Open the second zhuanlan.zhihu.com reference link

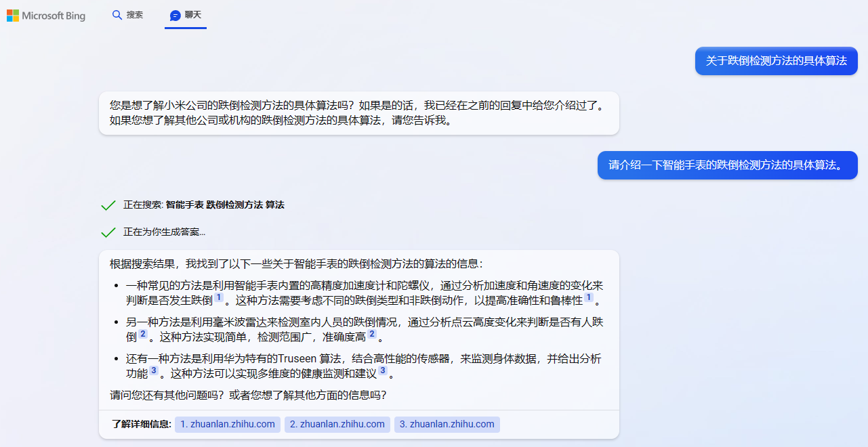pyautogui.click(x=337, y=425)
